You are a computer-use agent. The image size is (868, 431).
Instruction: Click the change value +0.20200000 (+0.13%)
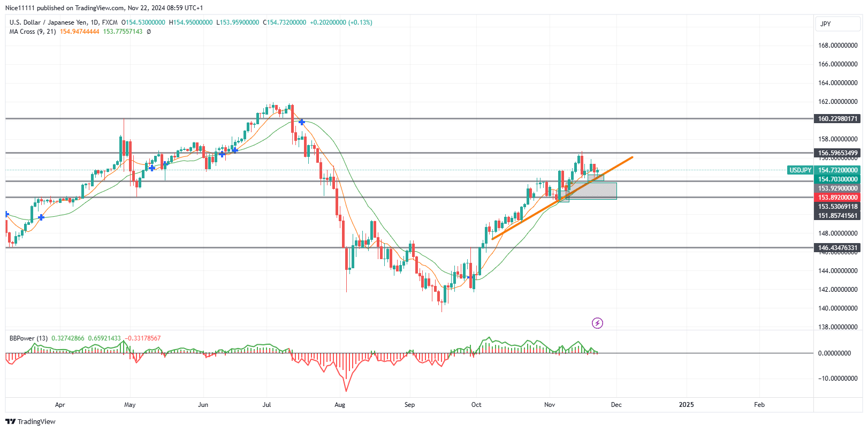click(x=341, y=22)
